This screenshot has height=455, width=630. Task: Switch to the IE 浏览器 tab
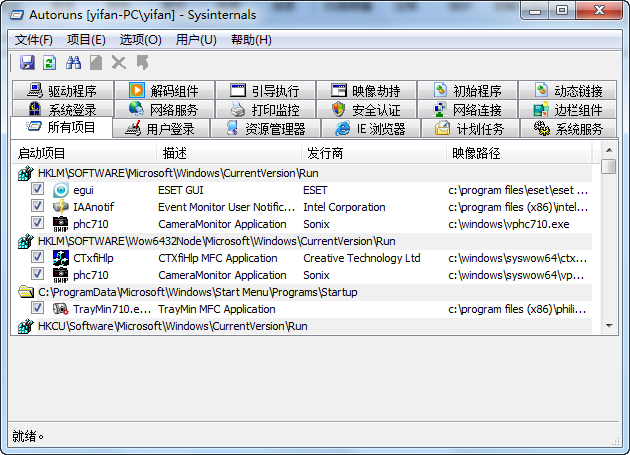pyautogui.click(x=371, y=129)
